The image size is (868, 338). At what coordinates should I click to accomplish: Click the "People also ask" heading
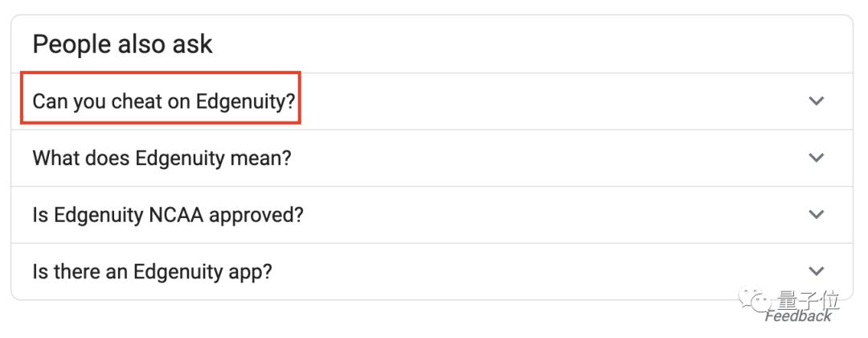click(x=123, y=43)
